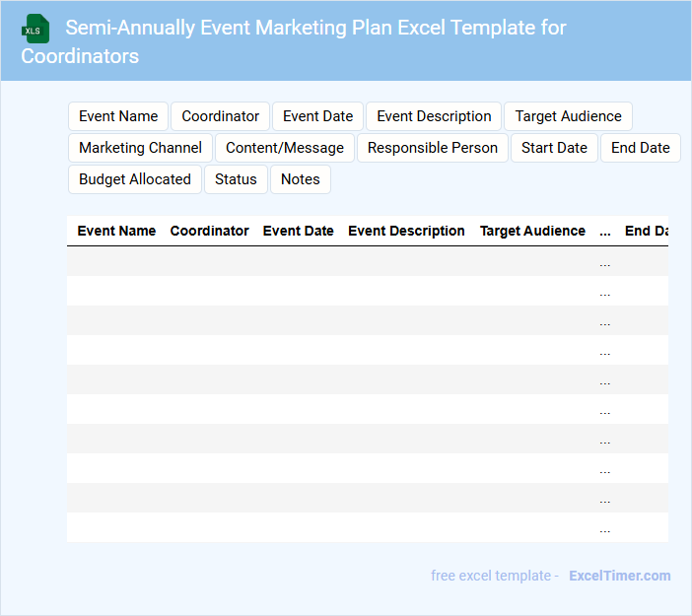Click the ellipsis column header in table
This screenshot has height=616, width=692.
pos(604,231)
